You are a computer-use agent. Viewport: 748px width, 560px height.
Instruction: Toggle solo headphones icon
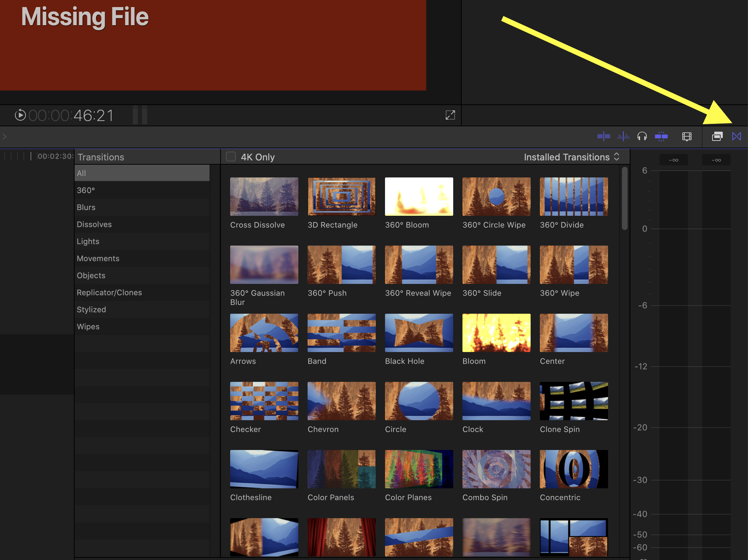click(x=642, y=136)
